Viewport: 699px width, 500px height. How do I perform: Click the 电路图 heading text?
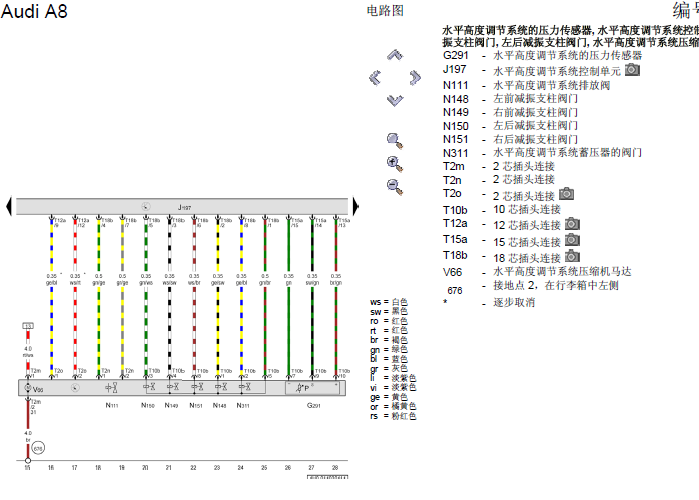click(x=385, y=10)
